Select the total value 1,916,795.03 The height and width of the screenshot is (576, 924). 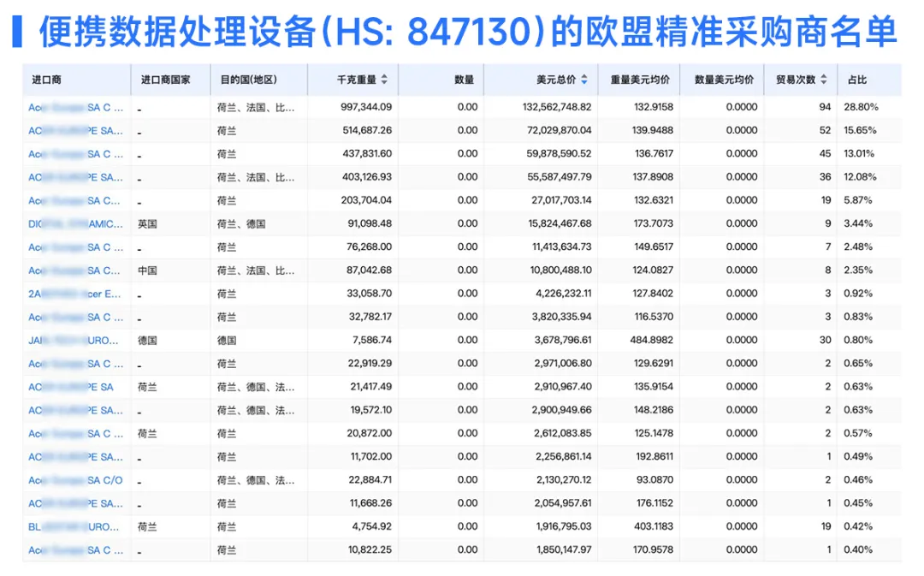click(563, 526)
